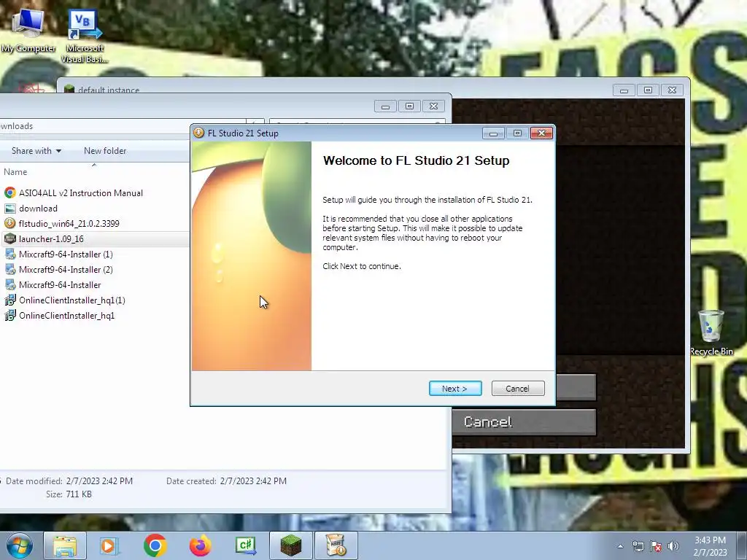Close the FL Studio 21 Setup window

(x=542, y=133)
